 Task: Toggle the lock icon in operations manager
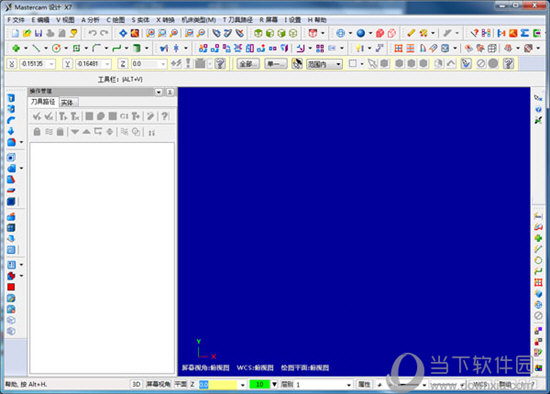pyautogui.click(x=37, y=132)
